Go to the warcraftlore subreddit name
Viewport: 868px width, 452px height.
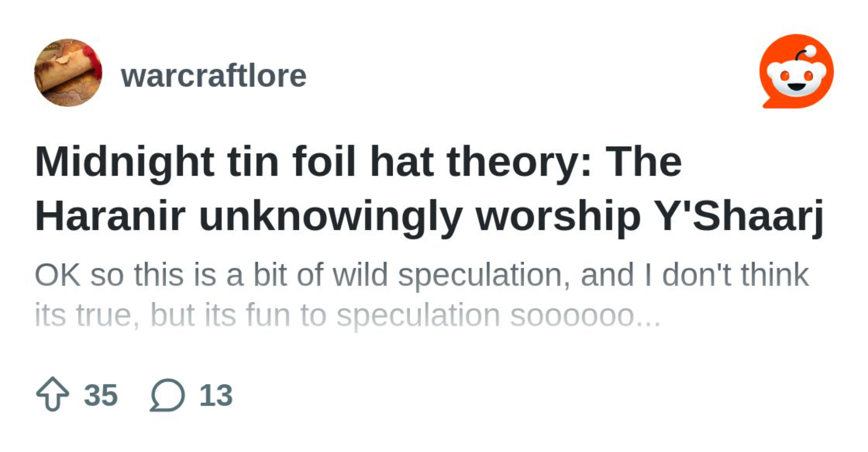tap(214, 76)
